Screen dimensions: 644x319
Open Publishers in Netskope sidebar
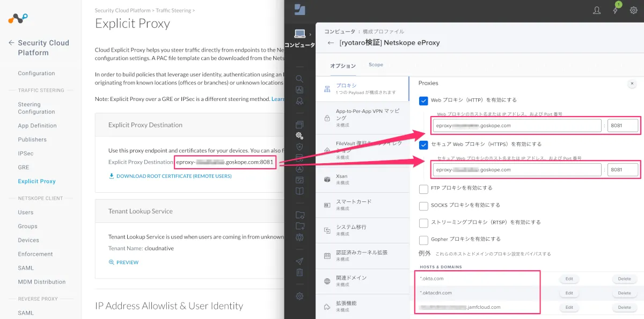click(32, 140)
